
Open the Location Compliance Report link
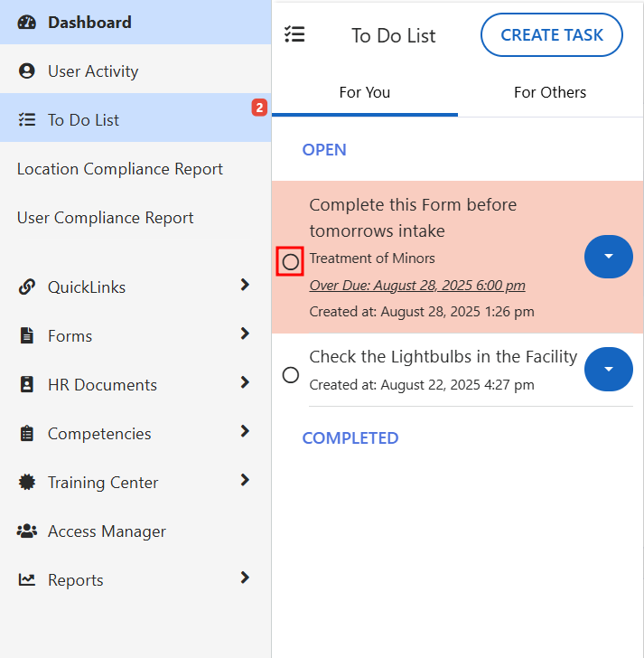(x=120, y=169)
